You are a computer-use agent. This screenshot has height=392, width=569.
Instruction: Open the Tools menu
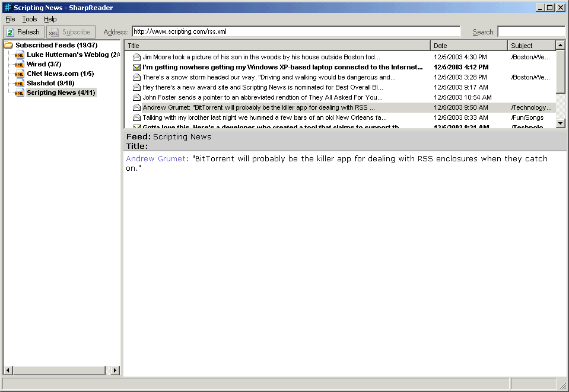pyautogui.click(x=30, y=19)
